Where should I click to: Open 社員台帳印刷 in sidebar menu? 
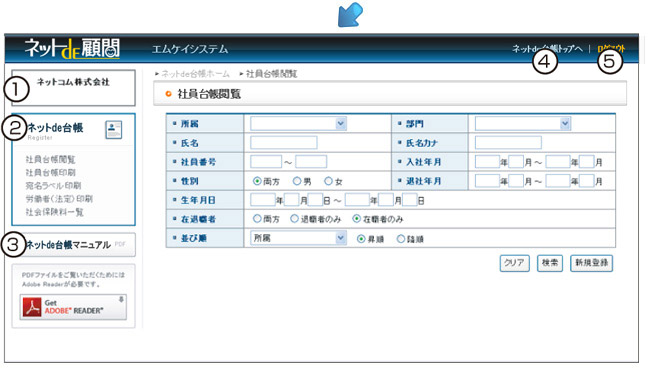pyautogui.click(x=51, y=173)
